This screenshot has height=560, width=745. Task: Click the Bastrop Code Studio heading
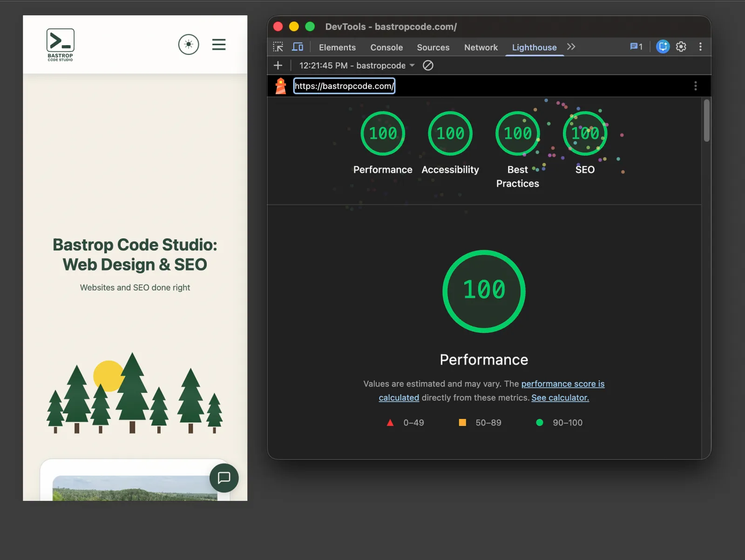pos(135,255)
